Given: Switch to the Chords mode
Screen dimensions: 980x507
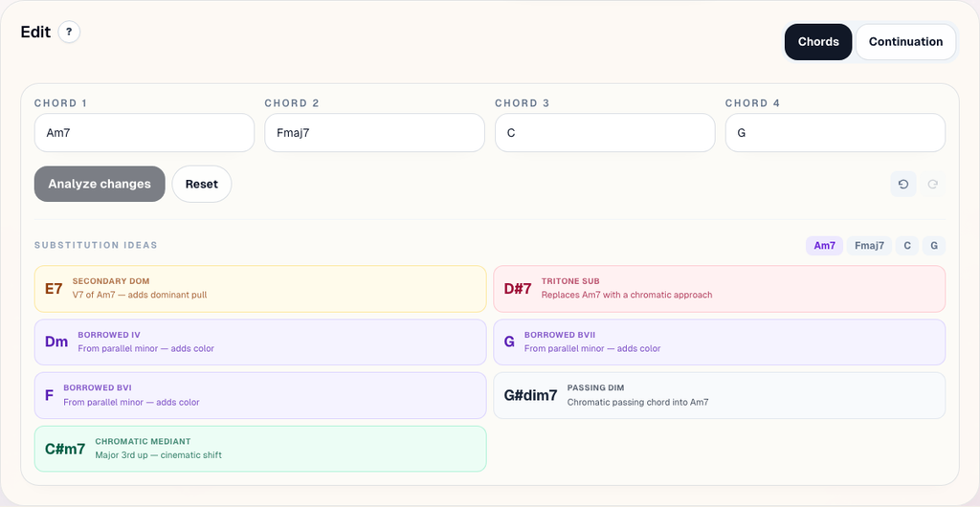Looking at the screenshot, I should [x=818, y=42].
